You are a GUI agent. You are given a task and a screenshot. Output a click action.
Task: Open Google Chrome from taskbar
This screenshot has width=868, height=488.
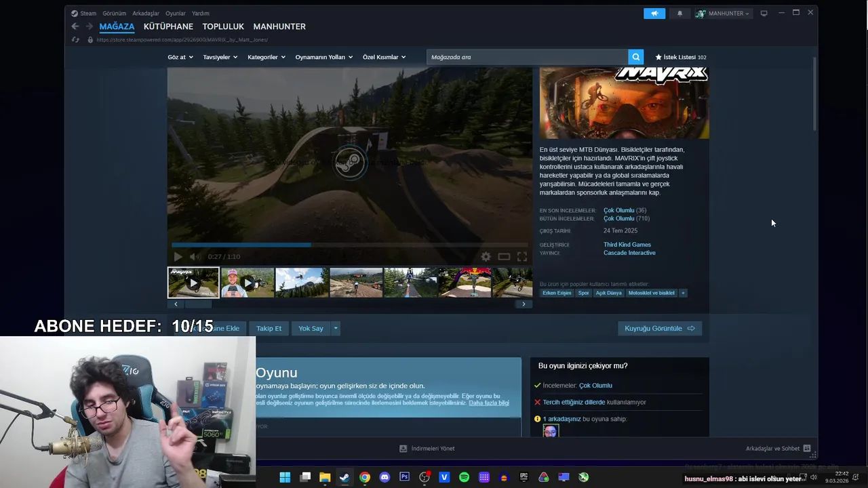pos(365,477)
